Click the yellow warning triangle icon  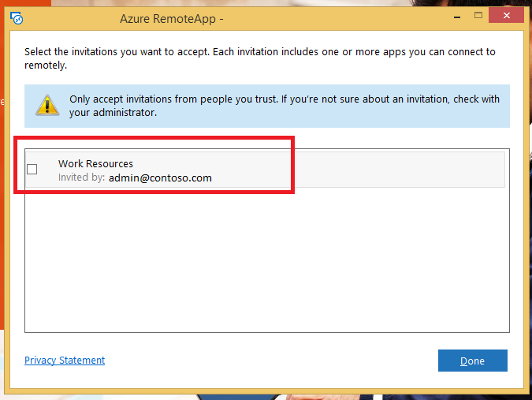click(x=47, y=105)
